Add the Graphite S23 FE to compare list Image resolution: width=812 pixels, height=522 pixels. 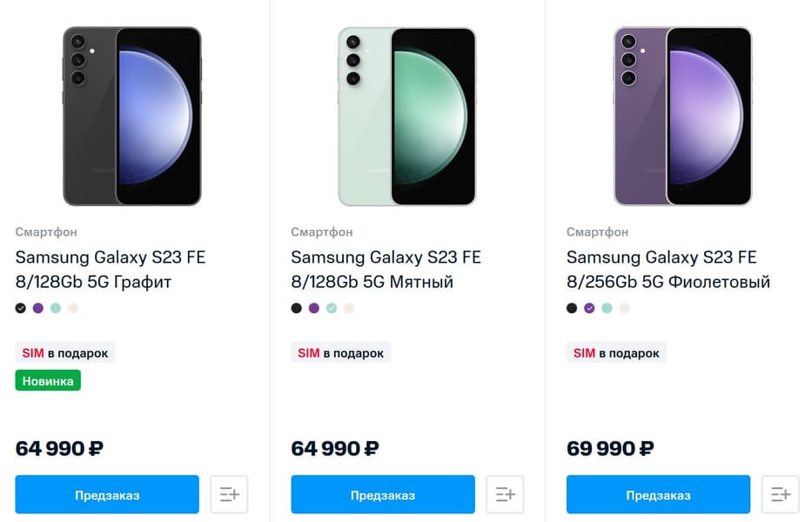[x=229, y=494]
